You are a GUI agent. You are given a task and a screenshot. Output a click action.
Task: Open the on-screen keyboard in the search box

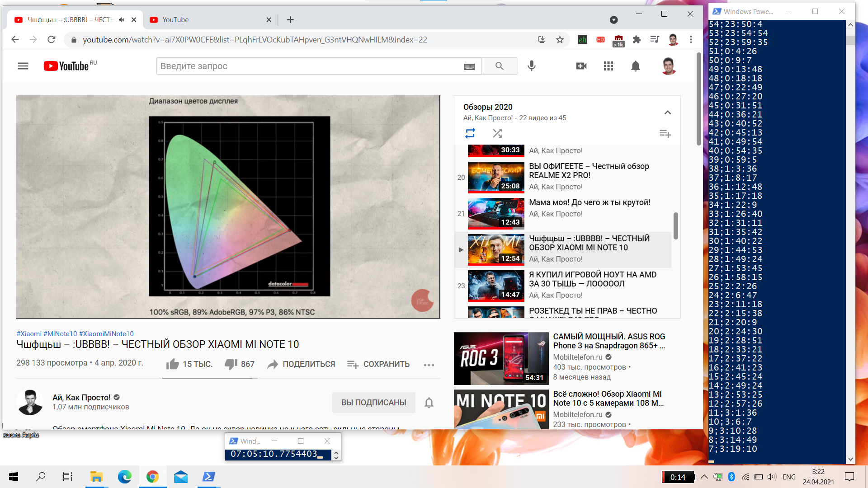(x=469, y=66)
